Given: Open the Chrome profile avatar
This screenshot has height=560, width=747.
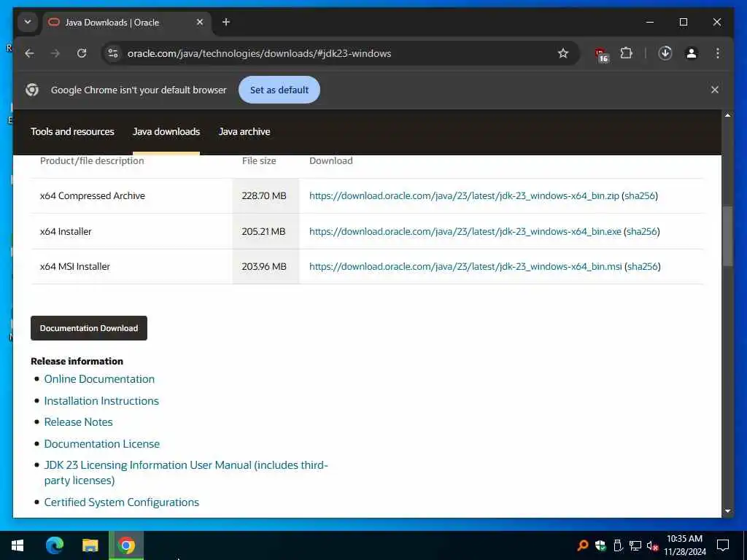Looking at the screenshot, I should pyautogui.click(x=692, y=53).
